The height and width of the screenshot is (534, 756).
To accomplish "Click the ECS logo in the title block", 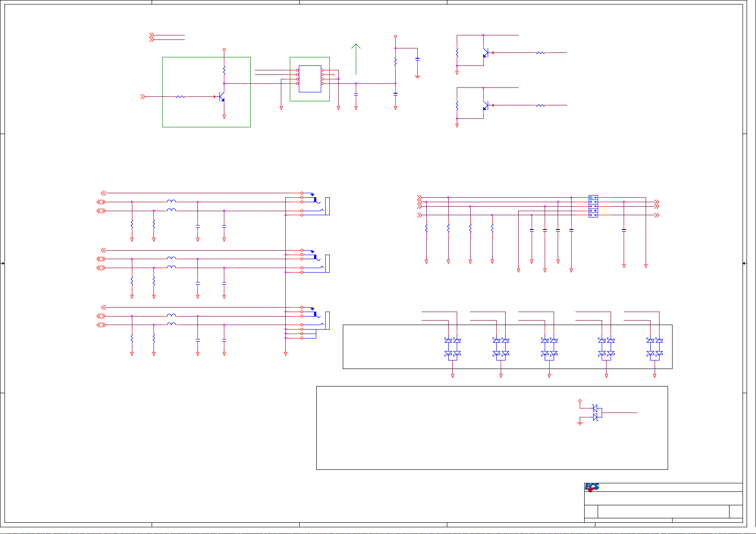I will click(592, 487).
